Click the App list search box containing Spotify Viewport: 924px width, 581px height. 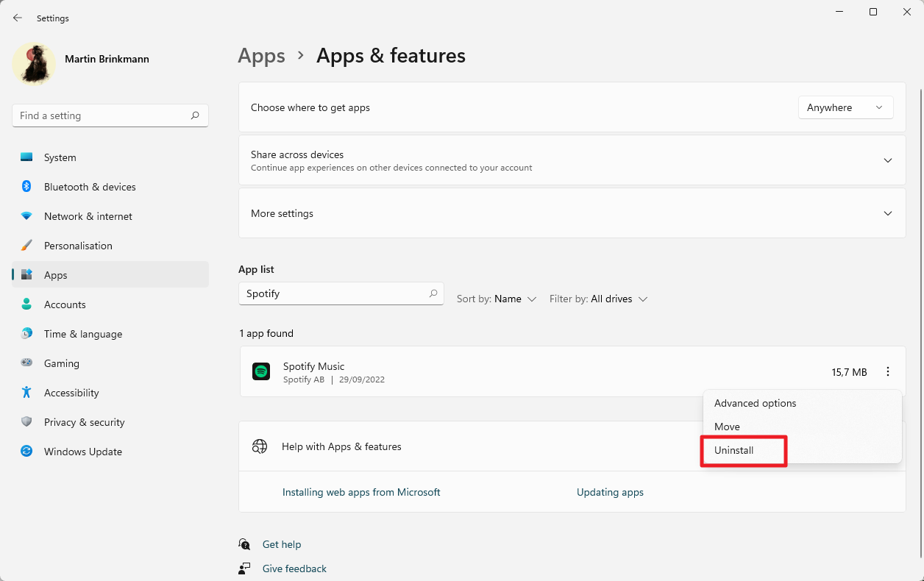point(341,293)
